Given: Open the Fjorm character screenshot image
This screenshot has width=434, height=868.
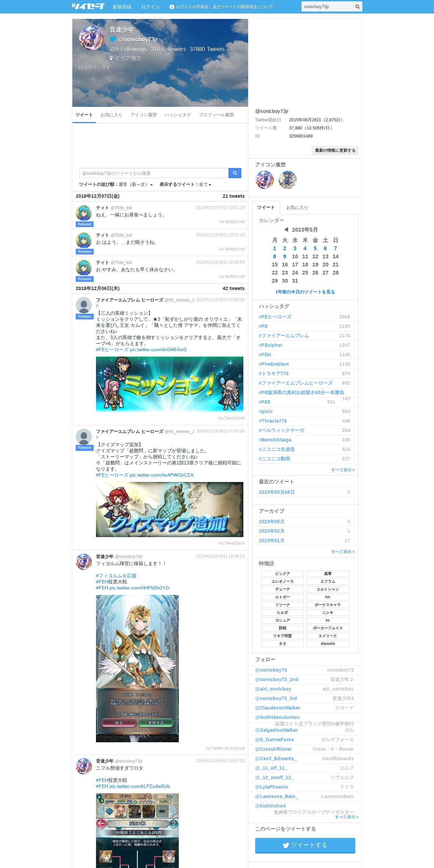Looking at the screenshot, I should pyautogui.click(x=137, y=669).
